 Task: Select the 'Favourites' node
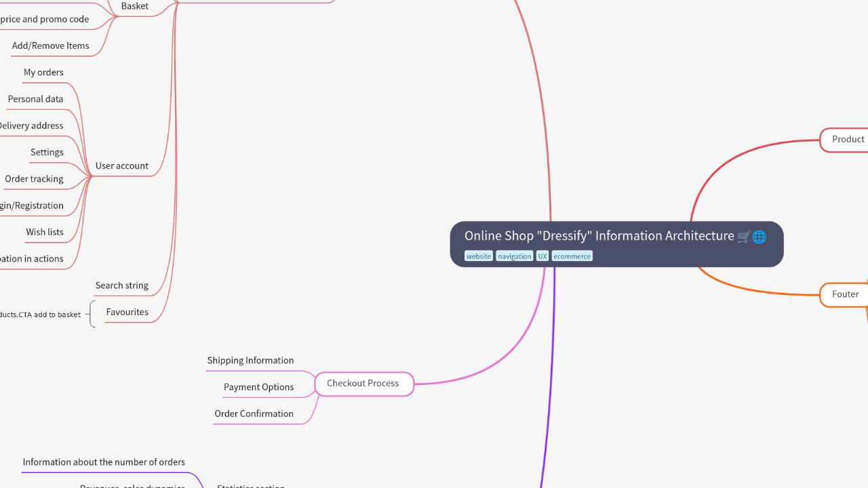[x=127, y=312]
